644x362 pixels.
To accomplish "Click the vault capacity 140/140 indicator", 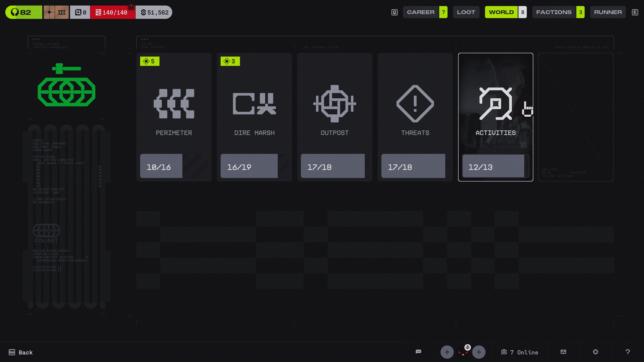I will tap(112, 12).
